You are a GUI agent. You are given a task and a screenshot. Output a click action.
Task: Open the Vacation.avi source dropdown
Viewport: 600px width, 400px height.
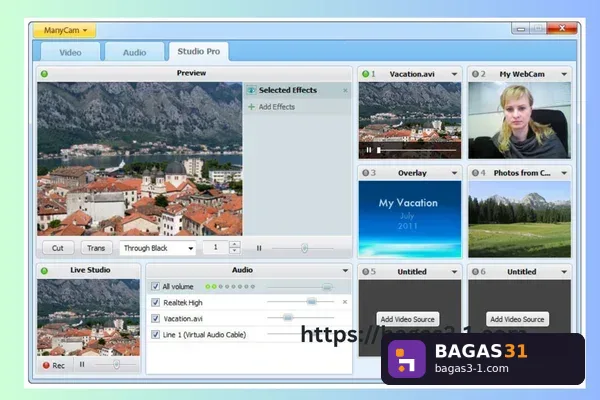click(x=454, y=74)
